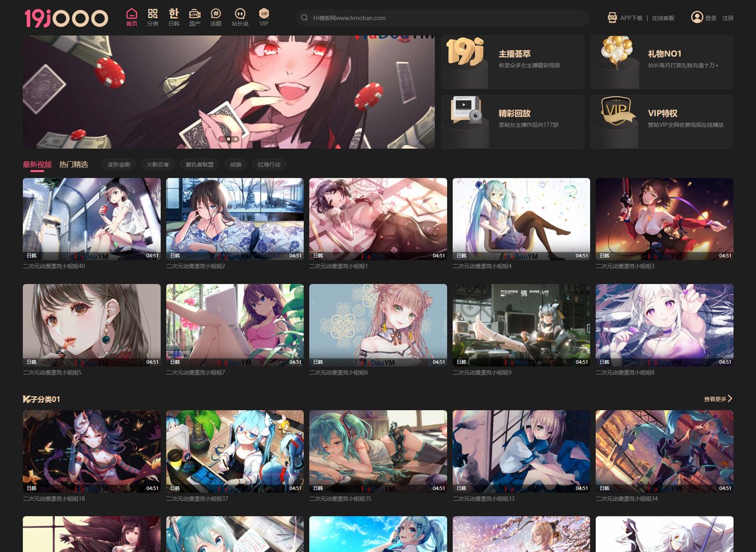Screen dimensions: 756x552
Task: Switch to the 热门精选 tab
Action: (x=74, y=164)
